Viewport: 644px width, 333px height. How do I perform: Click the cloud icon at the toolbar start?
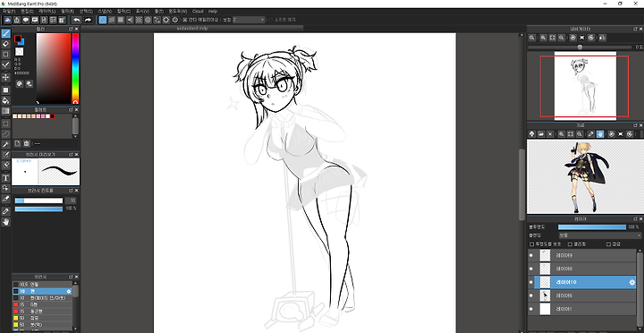click(8, 20)
